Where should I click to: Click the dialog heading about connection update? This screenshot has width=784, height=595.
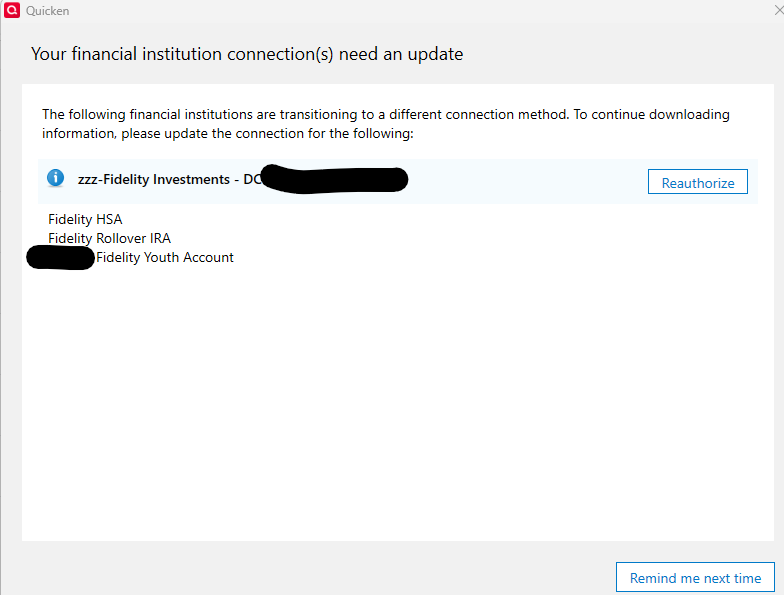(x=247, y=54)
